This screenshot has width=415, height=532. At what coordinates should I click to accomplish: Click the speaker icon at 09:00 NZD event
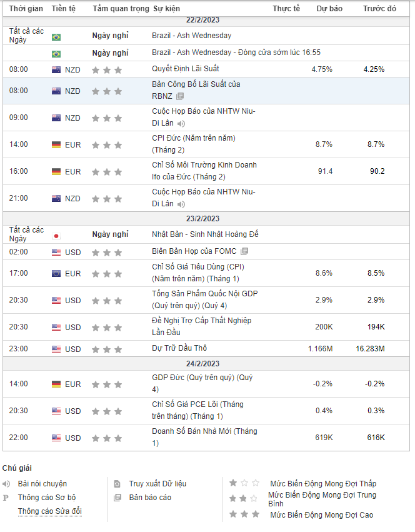(x=181, y=123)
